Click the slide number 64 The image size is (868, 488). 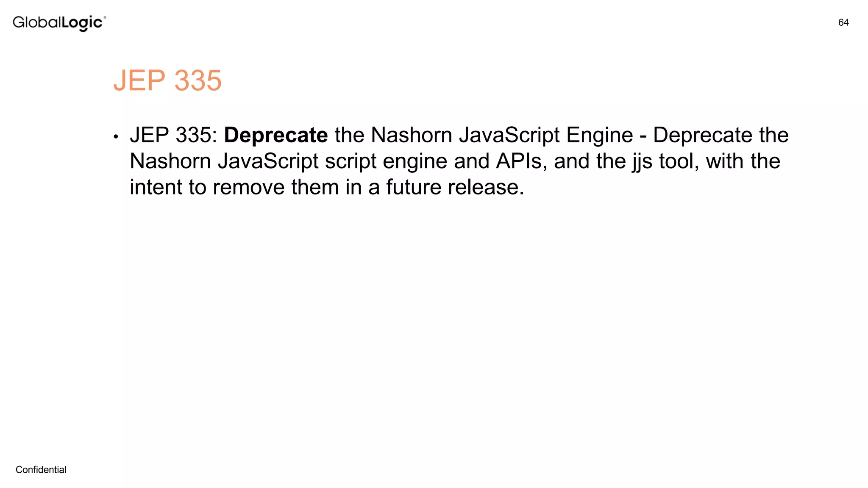tap(843, 22)
